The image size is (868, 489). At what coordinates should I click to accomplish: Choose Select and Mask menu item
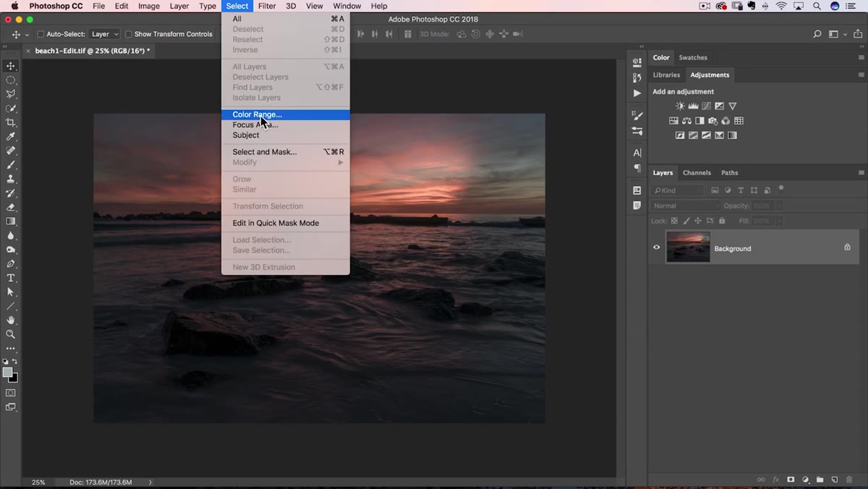point(285,152)
